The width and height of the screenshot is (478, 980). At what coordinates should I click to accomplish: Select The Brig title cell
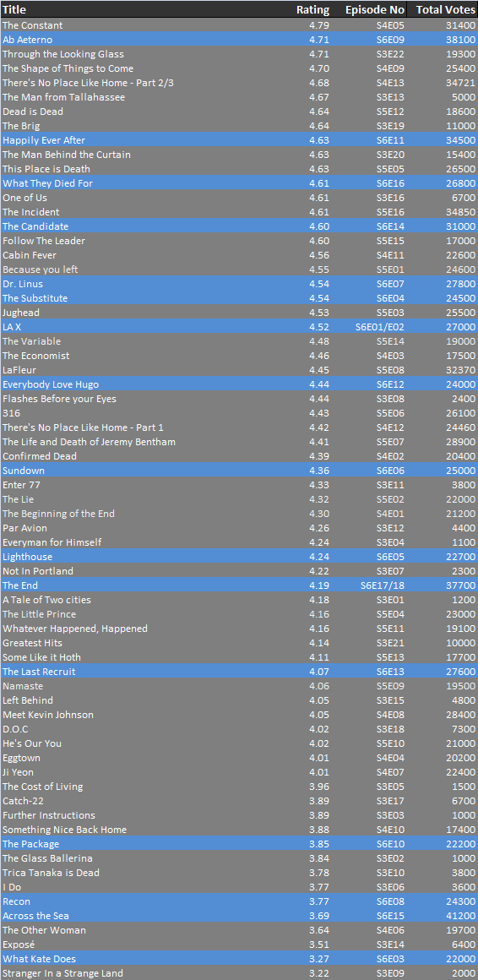point(21,126)
